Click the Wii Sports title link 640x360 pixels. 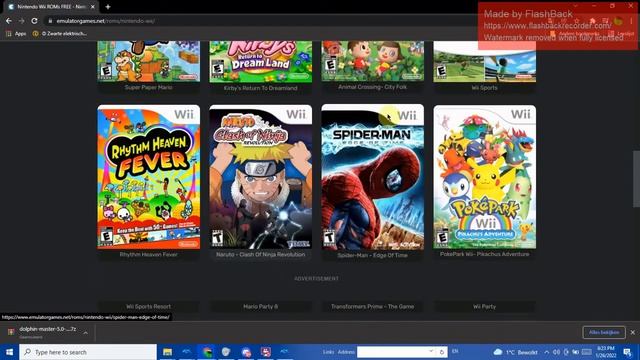pyautogui.click(x=484, y=87)
